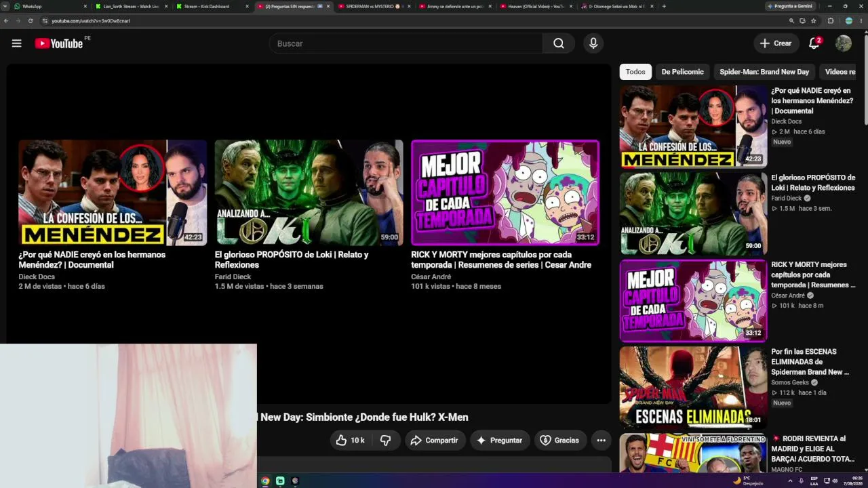Open more actions three-dot menu
This screenshot has height=488, width=868.
click(601, 441)
